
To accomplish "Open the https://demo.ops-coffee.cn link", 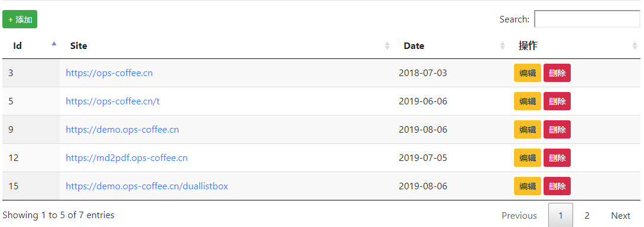I will [122, 130].
